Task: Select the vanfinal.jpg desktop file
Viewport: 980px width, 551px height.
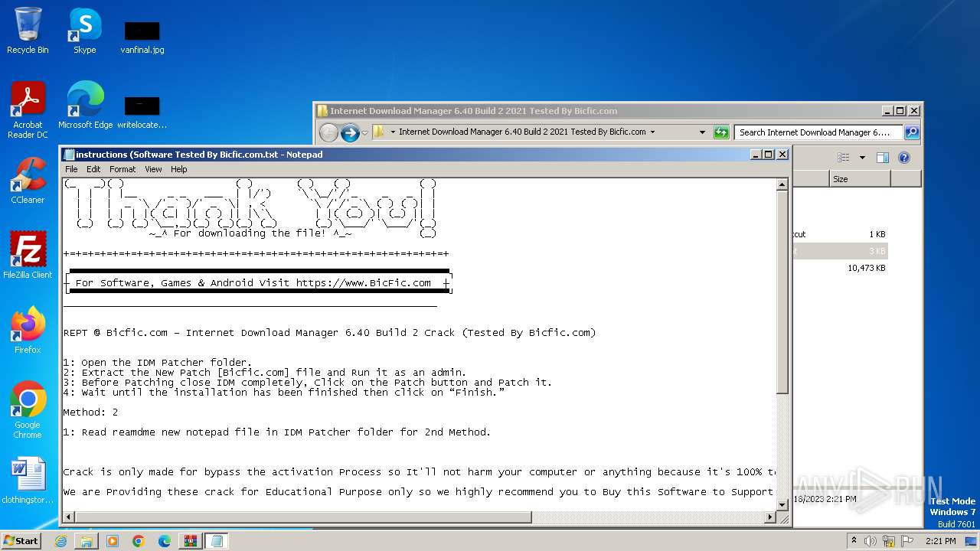Action: [x=142, y=37]
